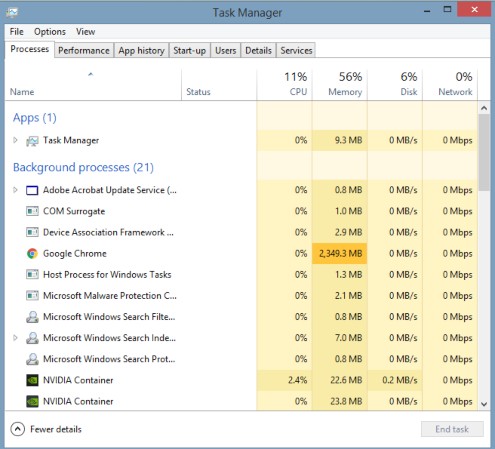495x449 pixels.
Task: Click the scrollbar up arrow
Action: click(x=484, y=108)
